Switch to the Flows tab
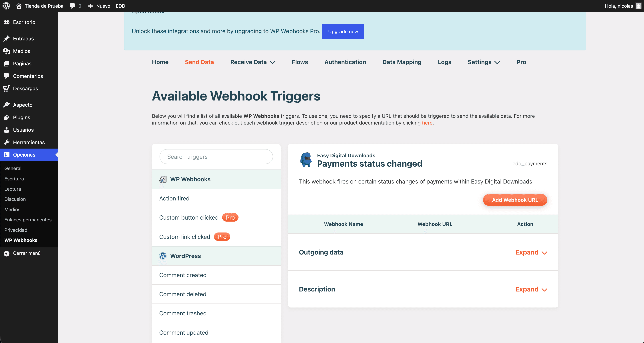 tap(300, 62)
